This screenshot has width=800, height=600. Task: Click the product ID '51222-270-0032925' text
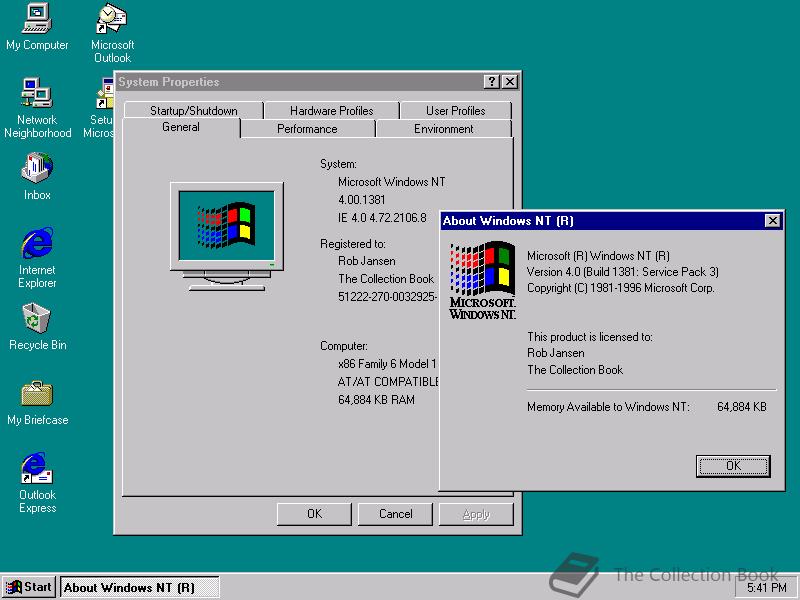(x=387, y=297)
